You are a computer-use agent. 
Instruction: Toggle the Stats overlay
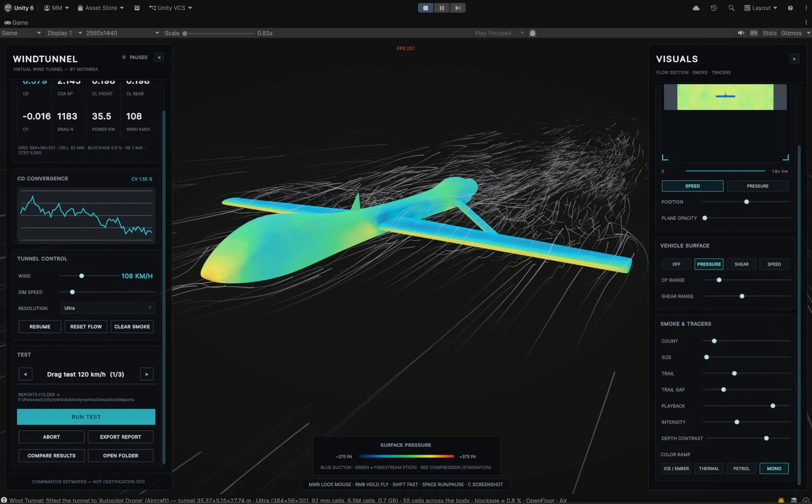coord(769,33)
